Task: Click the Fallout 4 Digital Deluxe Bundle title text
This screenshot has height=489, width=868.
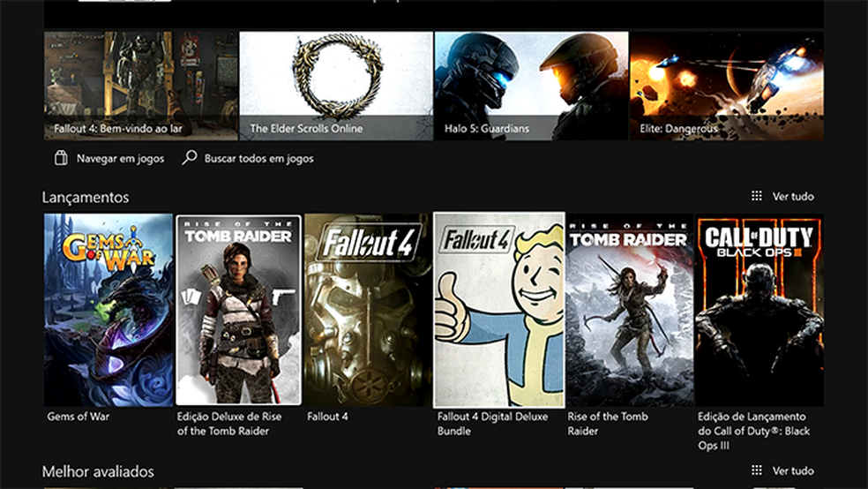Action: (x=492, y=424)
